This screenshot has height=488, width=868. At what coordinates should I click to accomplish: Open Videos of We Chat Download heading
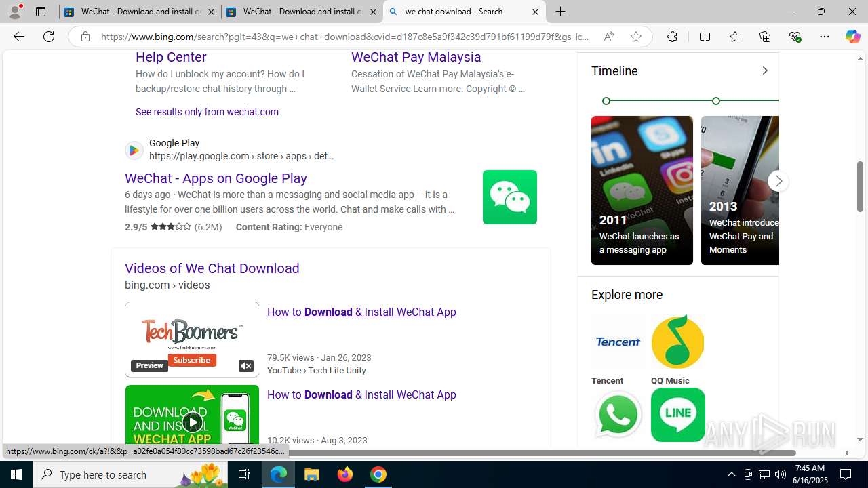point(212,268)
